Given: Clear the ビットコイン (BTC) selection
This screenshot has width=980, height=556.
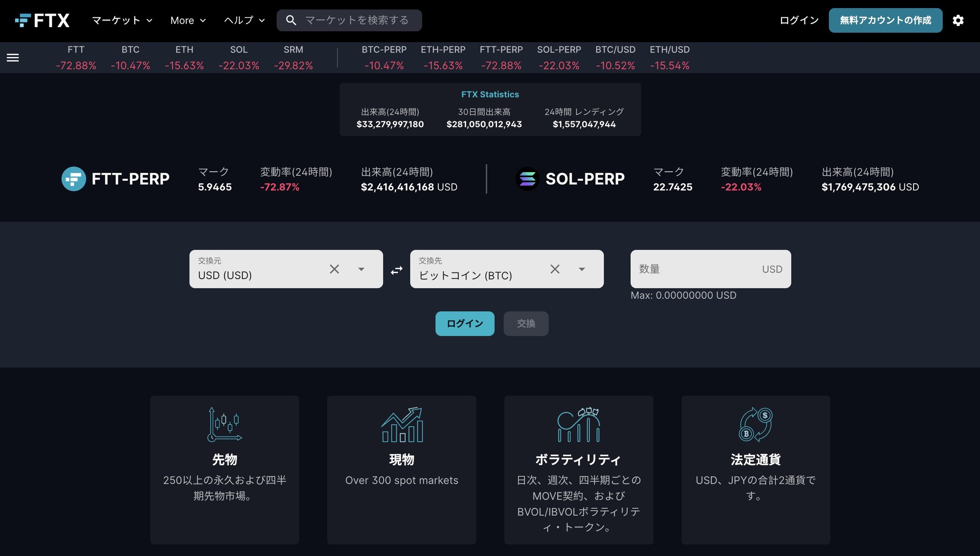Looking at the screenshot, I should pos(555,269).
